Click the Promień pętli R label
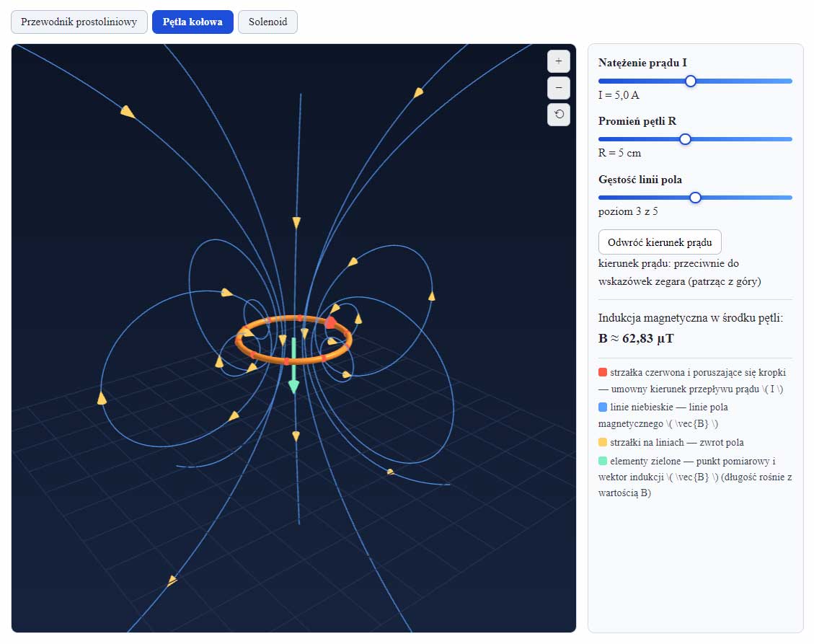The width and height of the screenshot is (814, 644). tap(637, 121)
